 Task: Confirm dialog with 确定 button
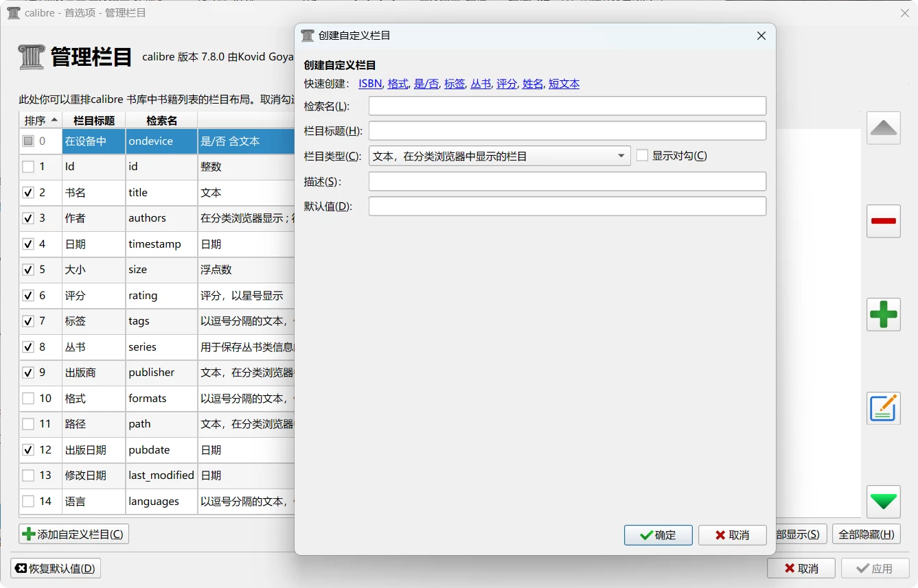[x=658, y=535]
